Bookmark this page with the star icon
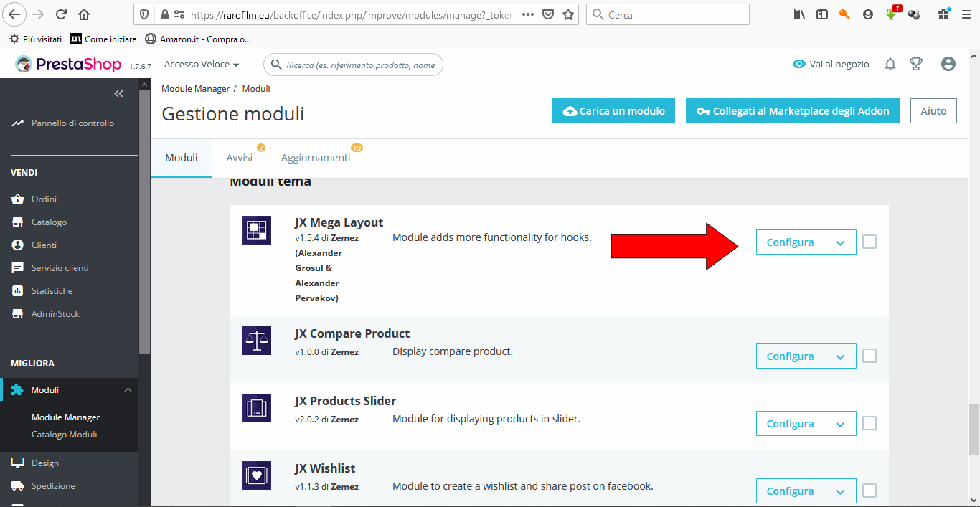 click(568, 14)
